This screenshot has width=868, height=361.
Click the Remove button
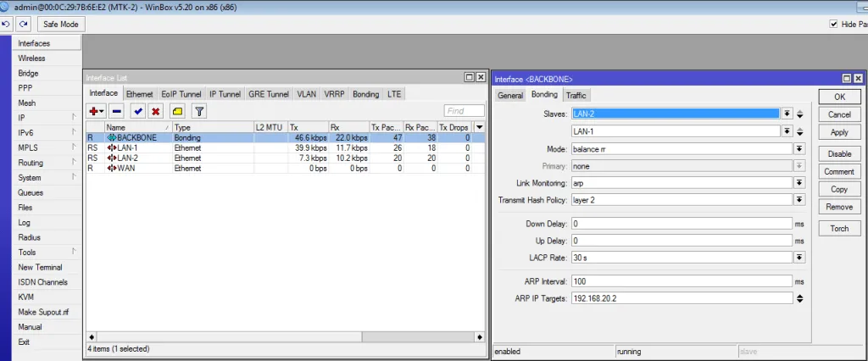point(839,207)
